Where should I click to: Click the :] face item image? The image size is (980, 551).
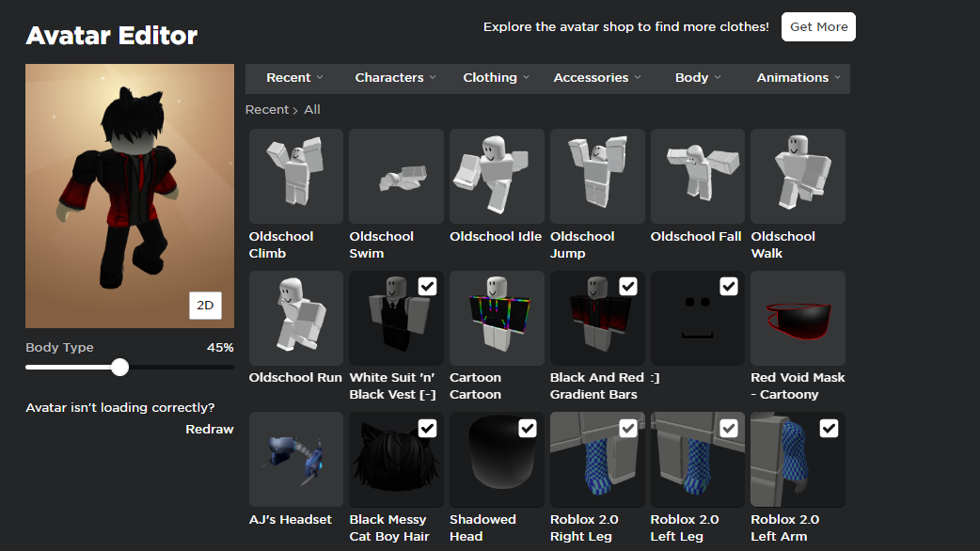698,318
